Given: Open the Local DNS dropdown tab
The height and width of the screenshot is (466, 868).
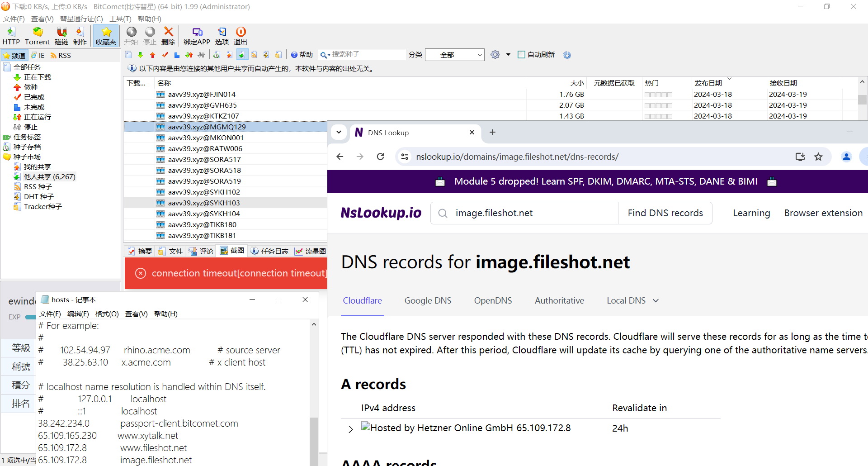Looking at the screenshot, I should [632, 300].
